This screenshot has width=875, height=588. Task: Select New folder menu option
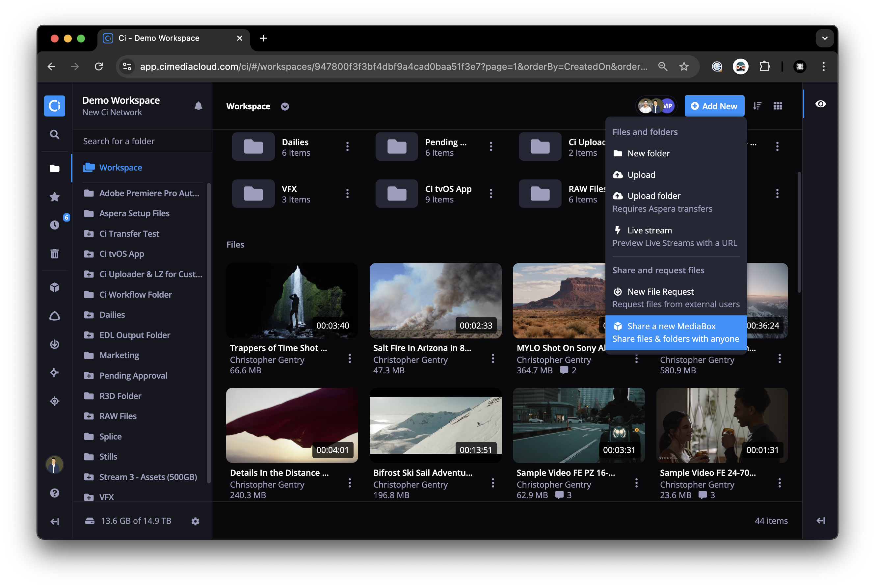point(676,153)
